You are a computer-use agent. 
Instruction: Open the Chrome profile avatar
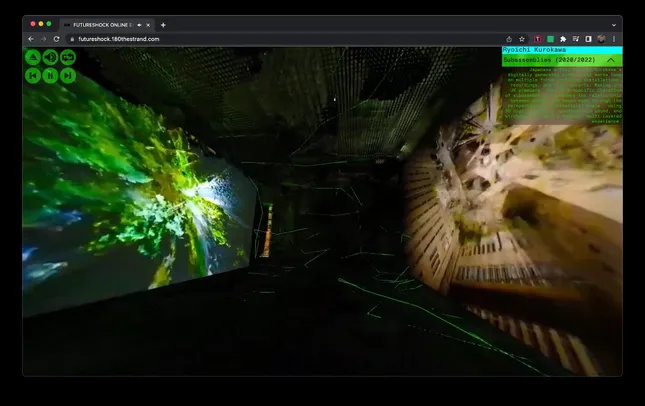pyautogui.click(x=601, y=39)
